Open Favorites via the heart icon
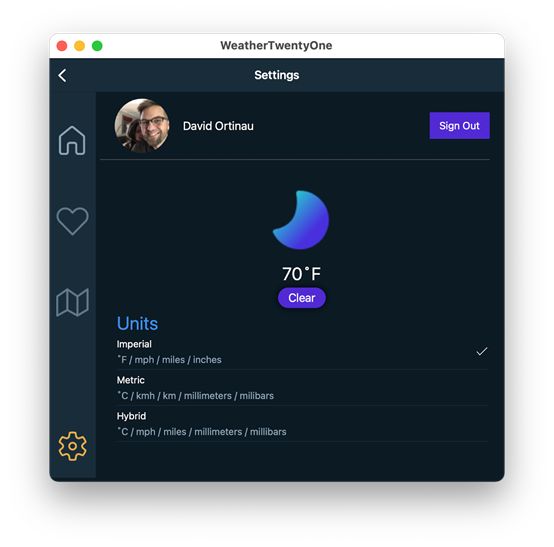 72,221
